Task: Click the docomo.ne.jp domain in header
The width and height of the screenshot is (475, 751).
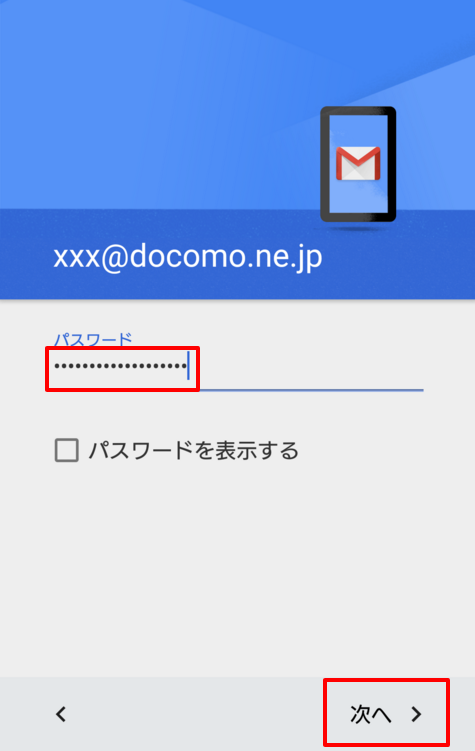Action: [226, 258]
